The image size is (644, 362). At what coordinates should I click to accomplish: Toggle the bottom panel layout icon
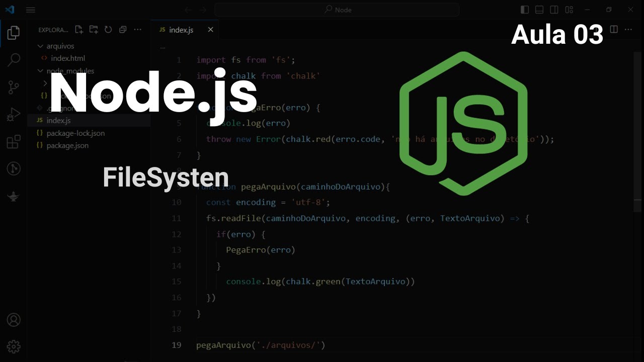click(539, 10)
